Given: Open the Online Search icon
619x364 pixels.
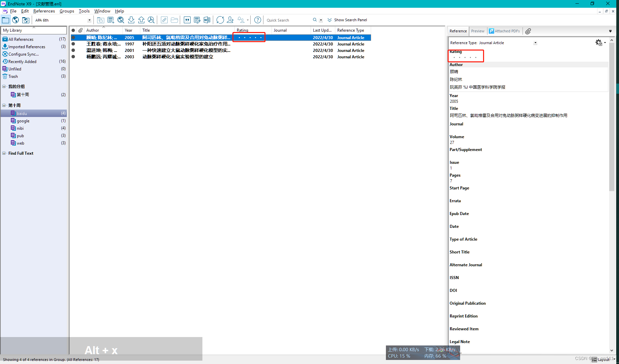Looking at the screenshot, I should [121, 20].
